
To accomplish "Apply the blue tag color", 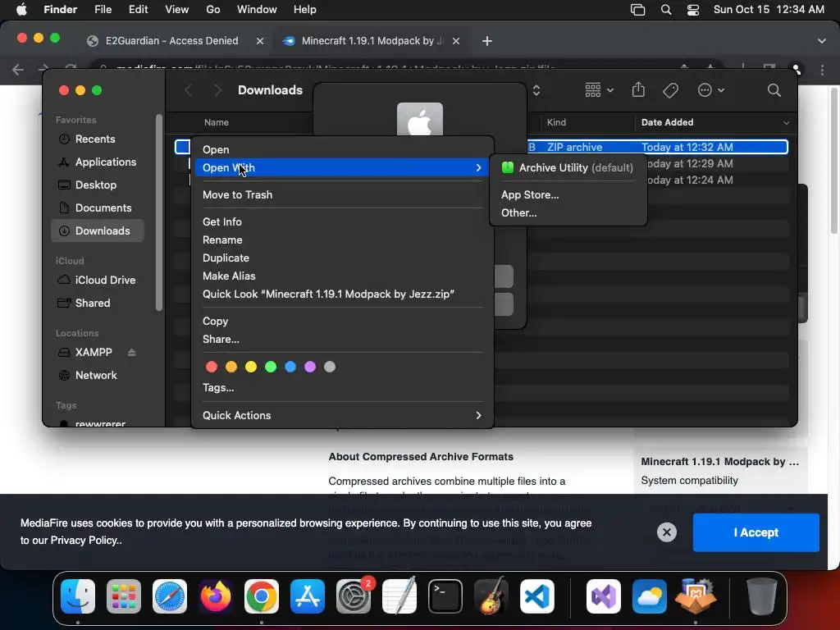I will tap(290, 367).
